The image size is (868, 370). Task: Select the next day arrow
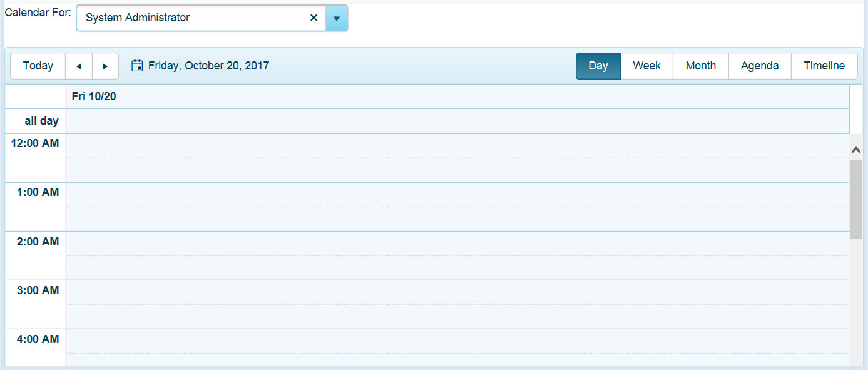[x=105, y=65]
